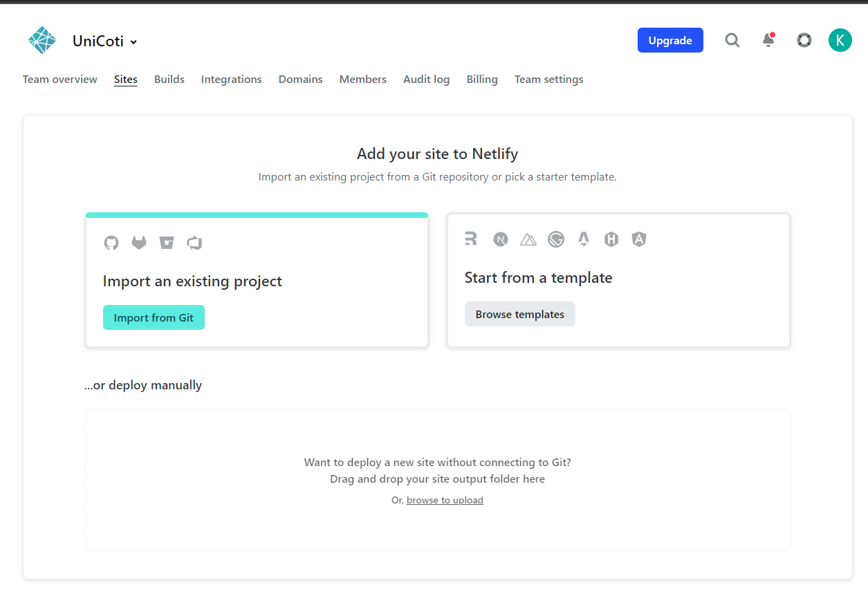Click the Netlify logo
The image size is (868, 603).
point(41,41)
